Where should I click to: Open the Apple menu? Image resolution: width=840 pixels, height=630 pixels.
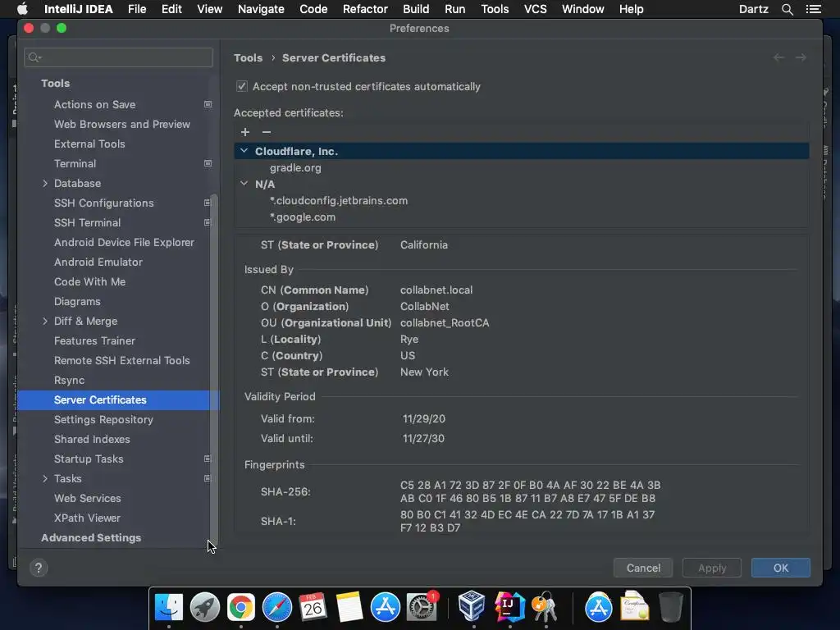pyautogui.click(x=22, y=9)
